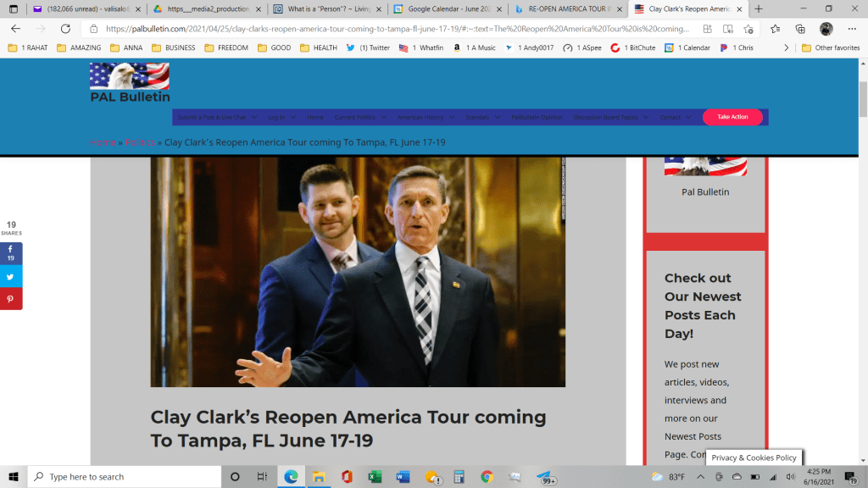The width and height of the screenshot is (868, 488).
Task: Open the Telegram app in the taskbar
Action: point(544,477)
